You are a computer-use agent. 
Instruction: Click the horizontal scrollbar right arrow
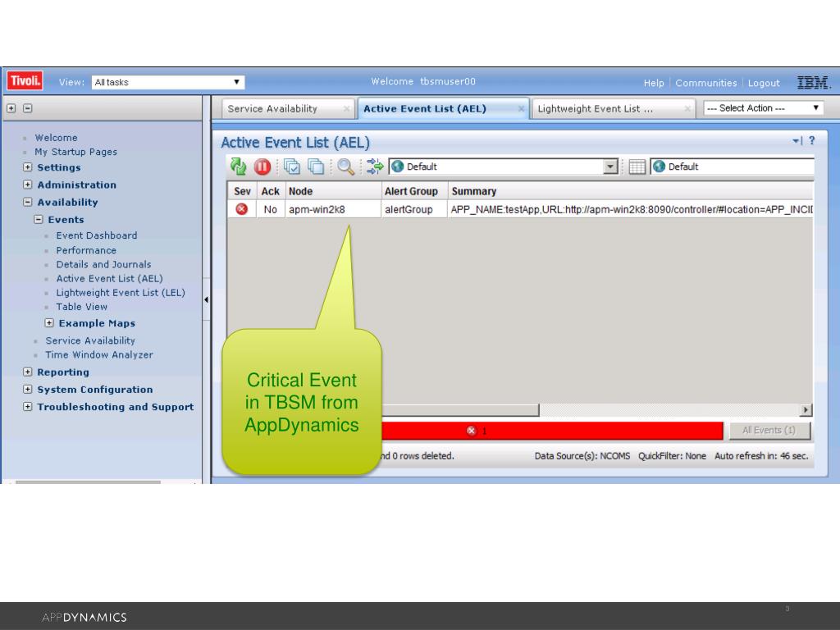[x=806, y=410]
